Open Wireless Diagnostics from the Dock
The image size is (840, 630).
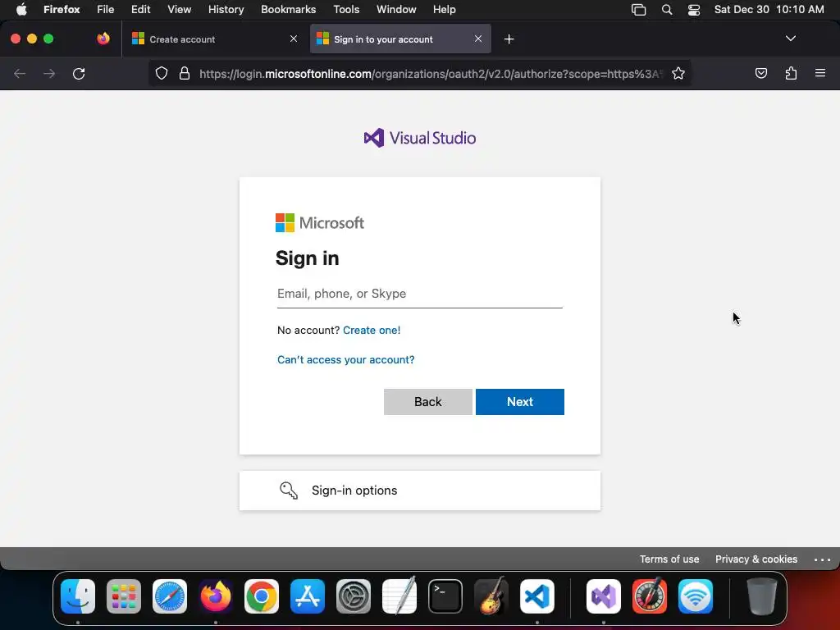point(696,596)
